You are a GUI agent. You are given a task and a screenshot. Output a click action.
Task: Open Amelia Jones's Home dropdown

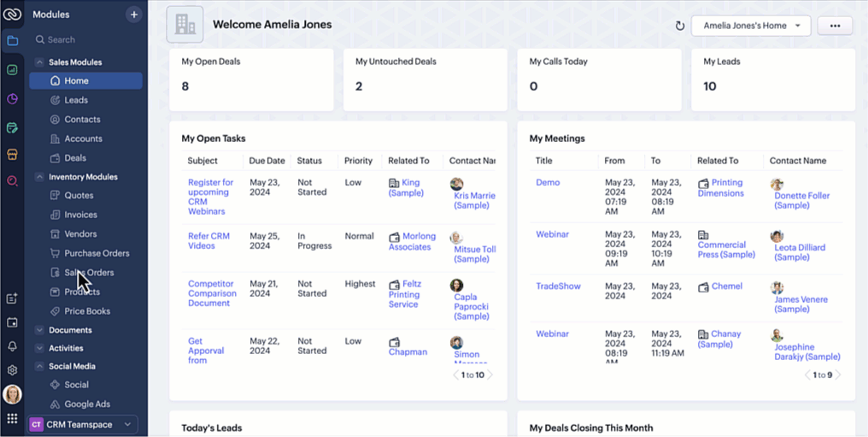click(x=751, y=26)
